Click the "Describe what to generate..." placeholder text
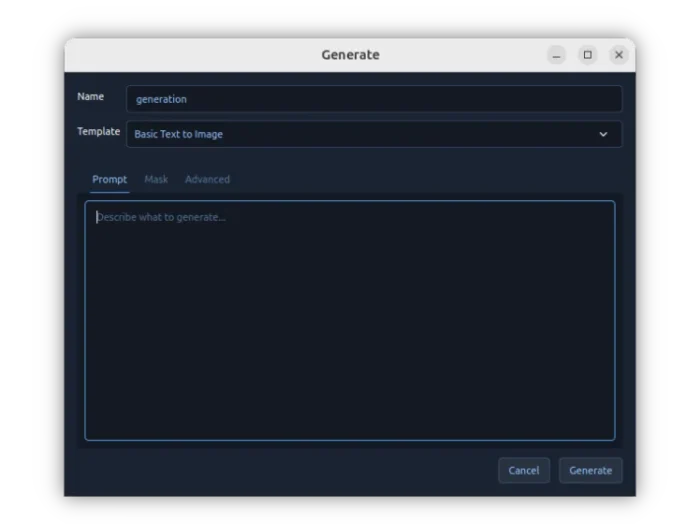Screen dimensions: 700x524 click(161, 217)
